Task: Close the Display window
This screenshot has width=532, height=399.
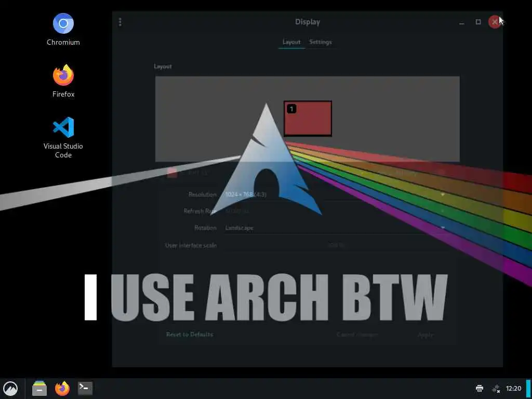Action: click(x=495, y=22)
